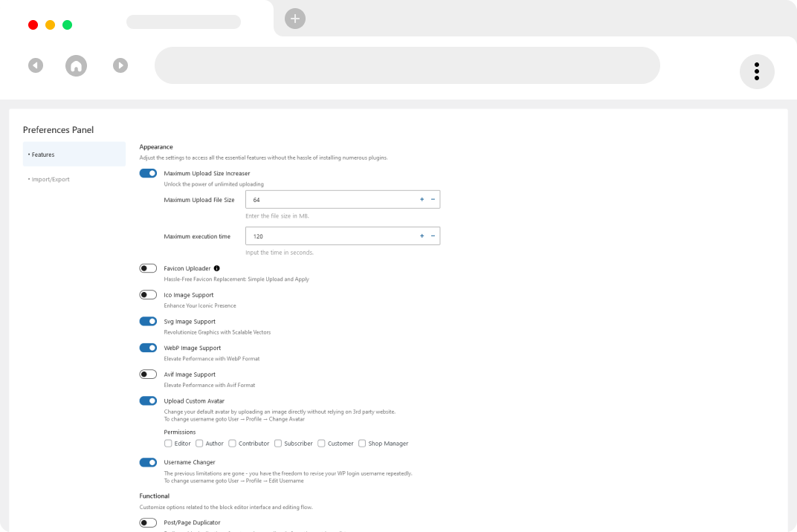Turn on Avif Image Support
The image size is (797, 532).
point(148,374)
